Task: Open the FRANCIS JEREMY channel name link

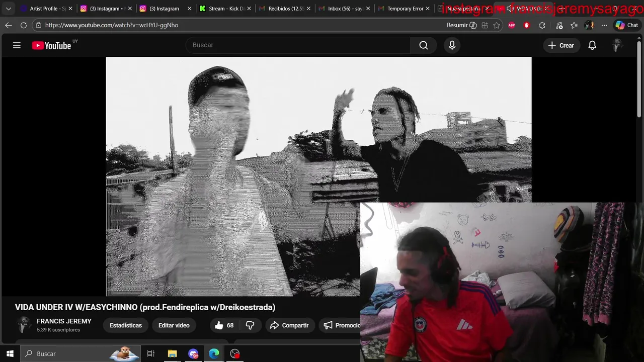Action: click(64, 321)
